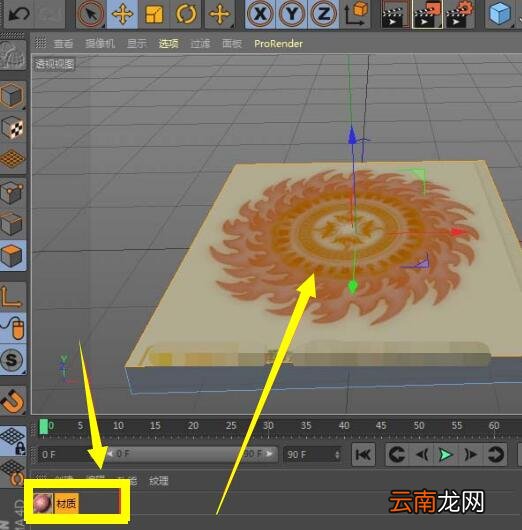522x530 pixels.
Task: Switch to Edges mode
Action: pyautogui.click(x=13, y=224)
